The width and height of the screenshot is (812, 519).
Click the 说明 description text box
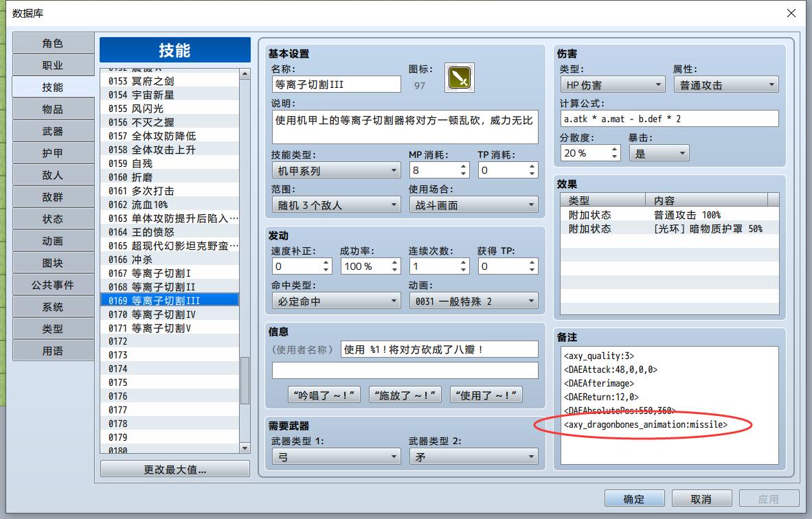[x=405, y=127]
